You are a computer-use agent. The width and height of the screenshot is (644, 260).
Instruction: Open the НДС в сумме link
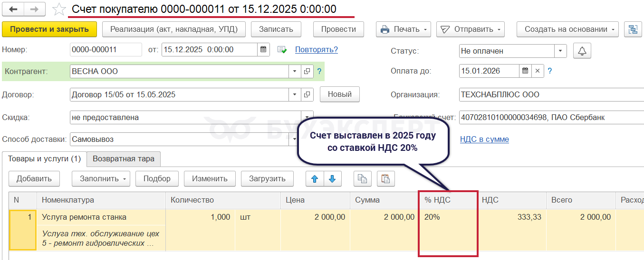click(484, 139)
